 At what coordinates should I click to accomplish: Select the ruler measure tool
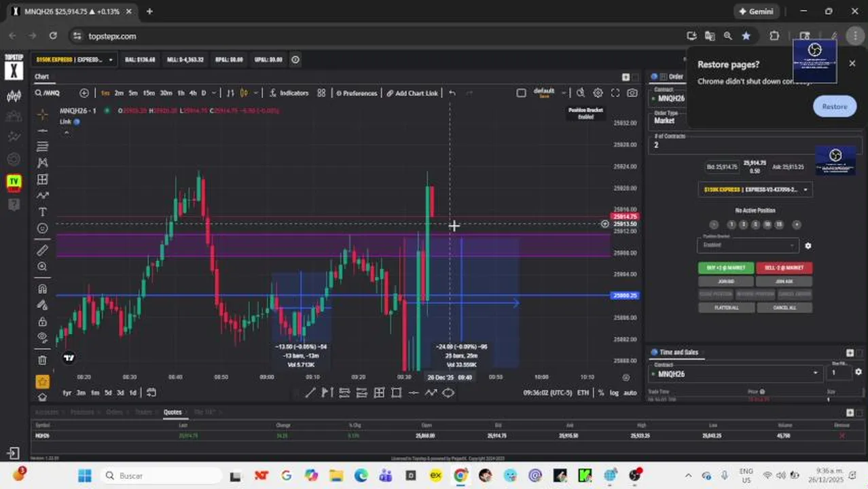[x=42, y=250]
